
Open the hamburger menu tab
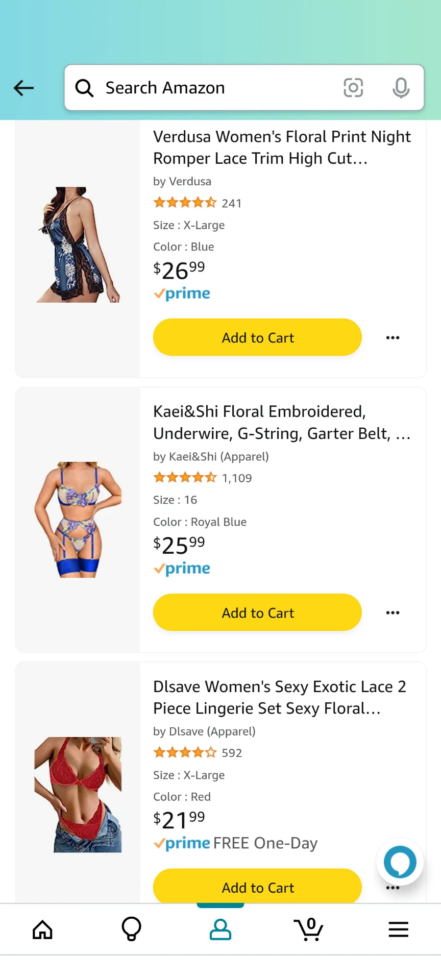coord(398,929)
